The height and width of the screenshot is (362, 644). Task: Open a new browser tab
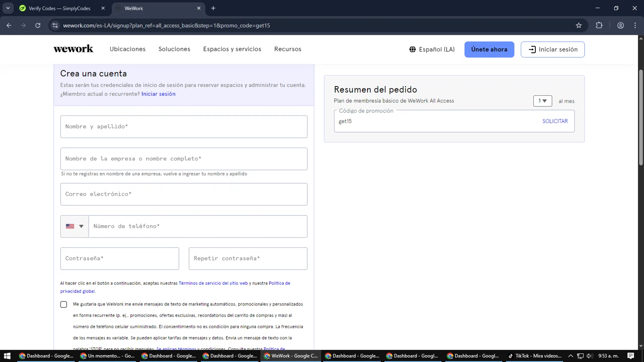click(213, 8)
